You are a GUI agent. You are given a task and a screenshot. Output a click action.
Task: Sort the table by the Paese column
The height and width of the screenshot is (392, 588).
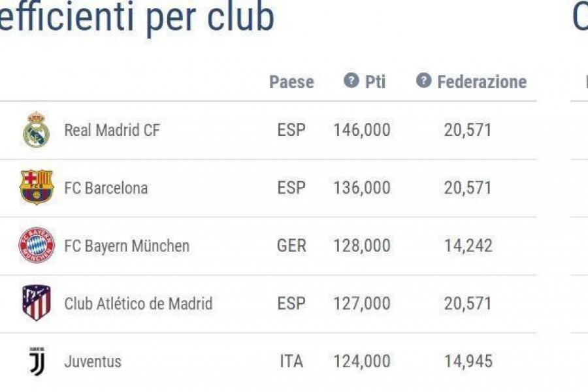click(x=292, y=82)
